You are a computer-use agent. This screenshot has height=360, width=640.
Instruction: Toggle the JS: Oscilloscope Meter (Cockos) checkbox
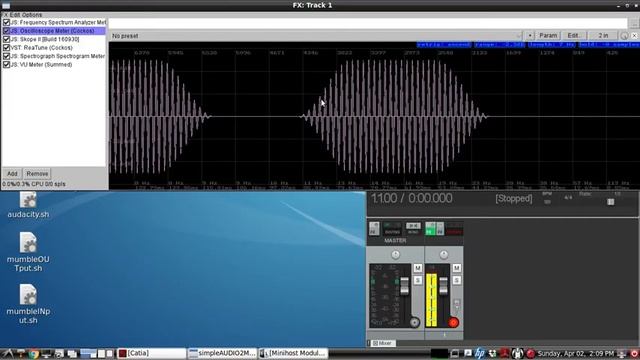coord(6,31)
